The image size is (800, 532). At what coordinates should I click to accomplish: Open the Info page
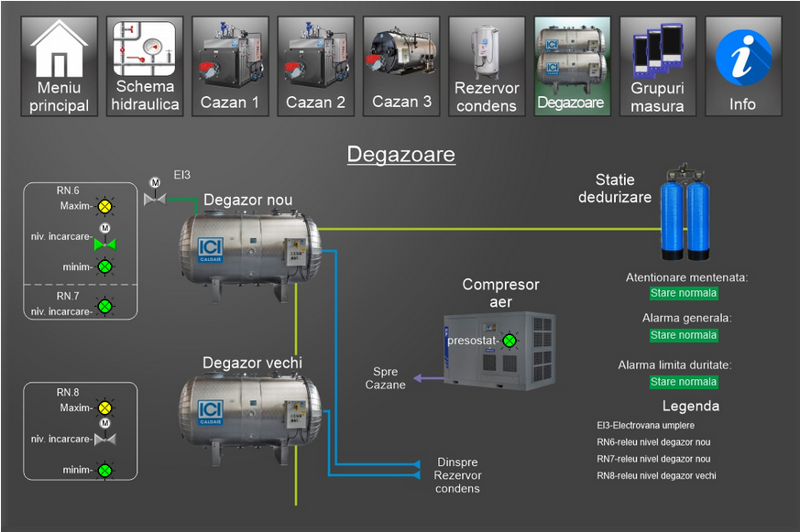[742, 66]
